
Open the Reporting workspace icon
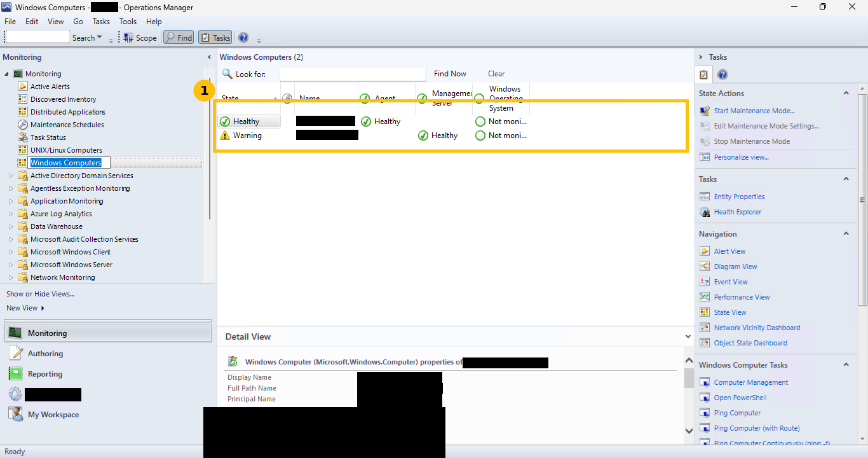[x=16, y=373]
